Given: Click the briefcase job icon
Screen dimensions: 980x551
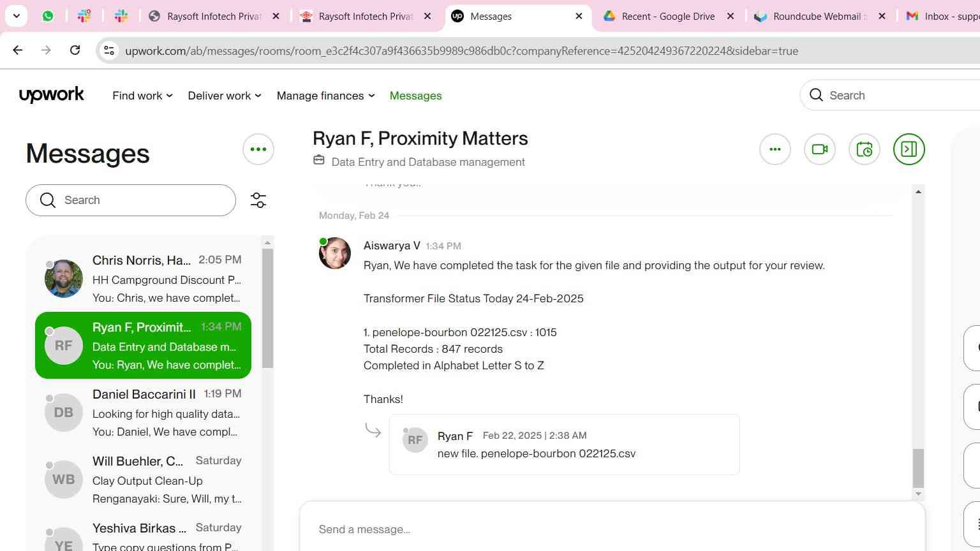Looking at the screenshot, I should (319, 161).
